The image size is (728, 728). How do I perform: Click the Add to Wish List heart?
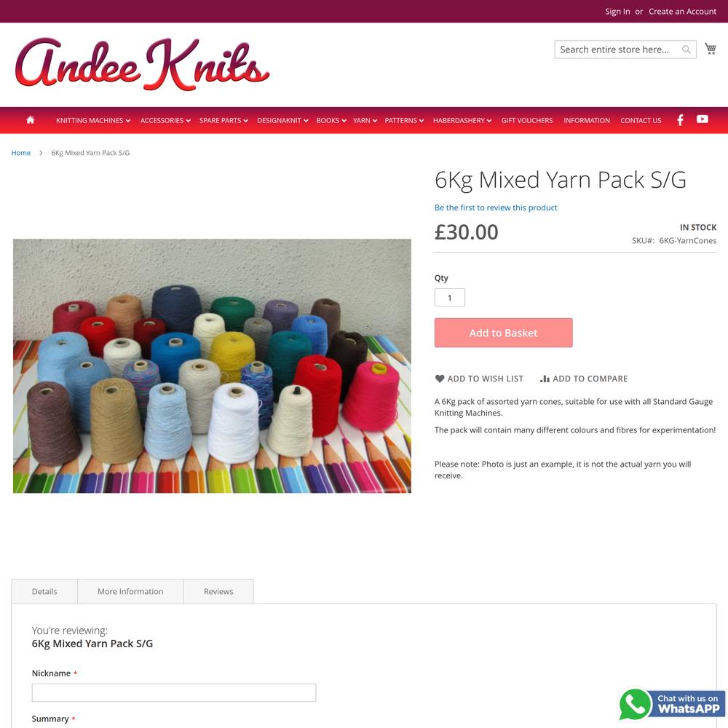[x=440, y=379]
